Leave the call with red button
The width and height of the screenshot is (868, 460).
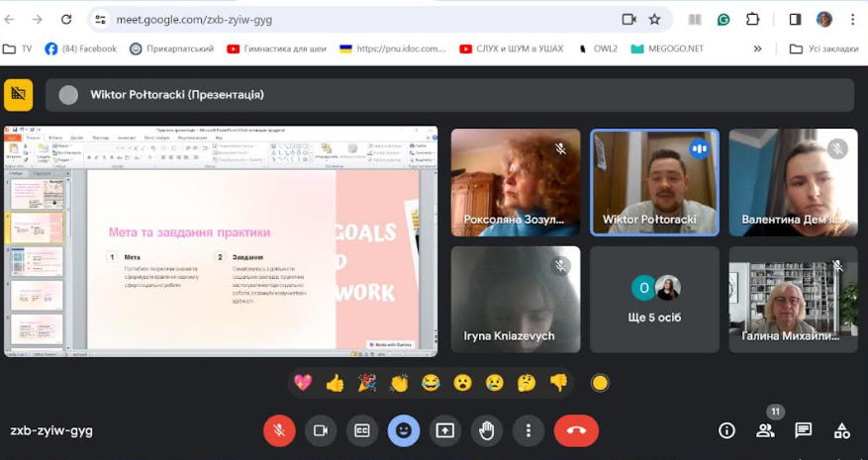tap(576, 430)
